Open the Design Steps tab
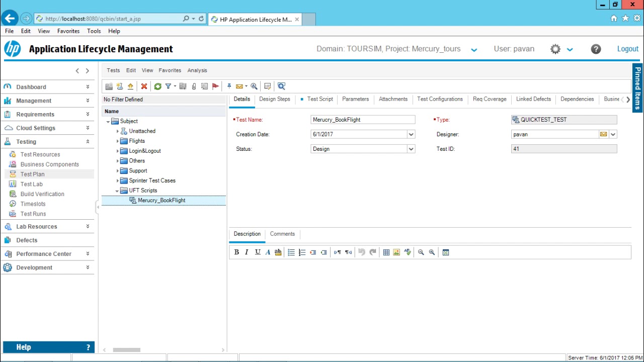 coord(275,99)
